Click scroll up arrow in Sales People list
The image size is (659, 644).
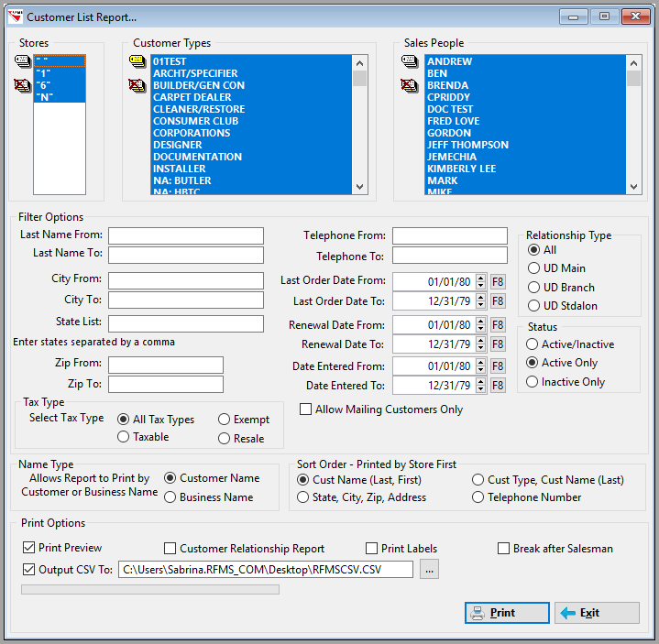(633, 63)
